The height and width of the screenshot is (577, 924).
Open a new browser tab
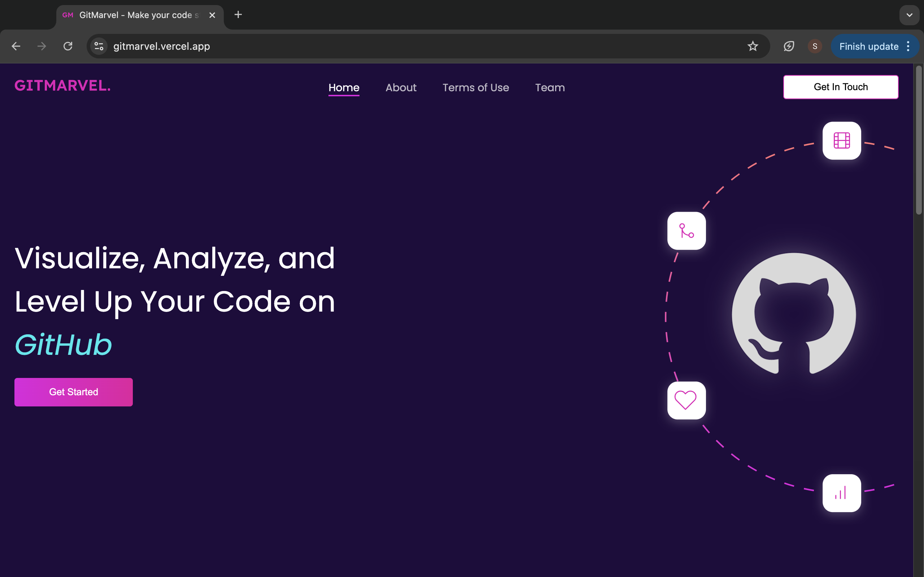tap(238, 15)
